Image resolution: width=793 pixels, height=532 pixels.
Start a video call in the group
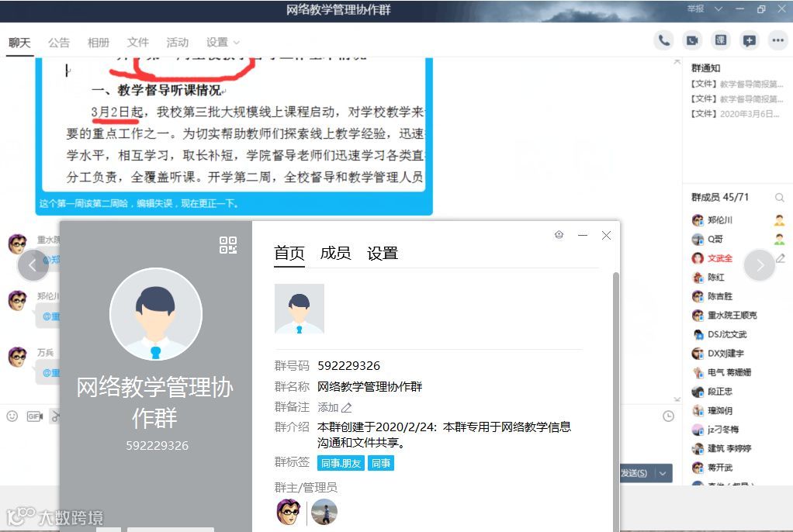pos(692,40)
